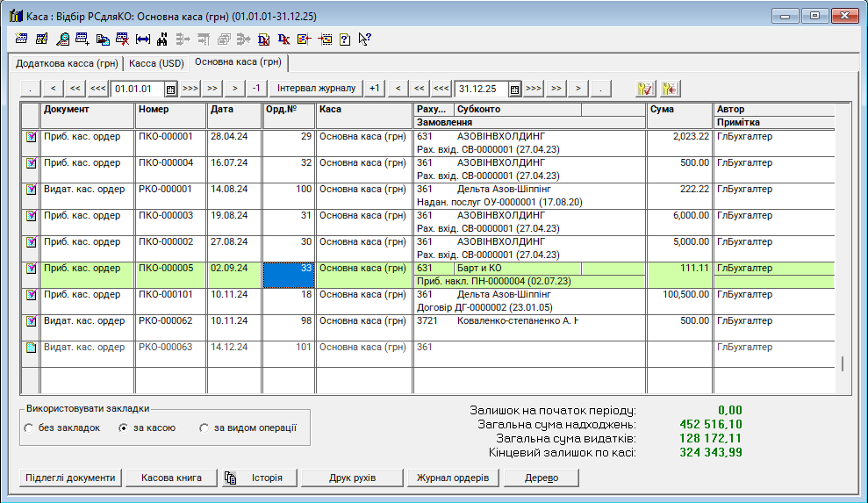868x503 pixels.
Task: Click the delete line icon with red X
Action: [x=123, y=40]
